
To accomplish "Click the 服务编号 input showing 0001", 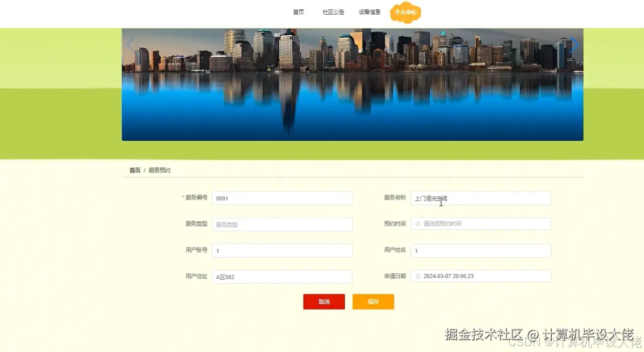I will (x=282, y=198).
